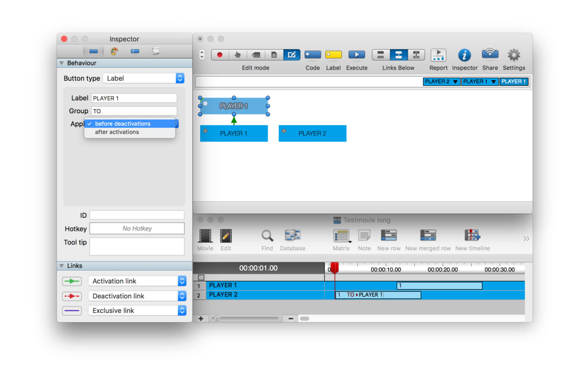Click the red Deactivation link arrow button
The height and width of the screenshot is (375, 588).
(x=72, y=296)
